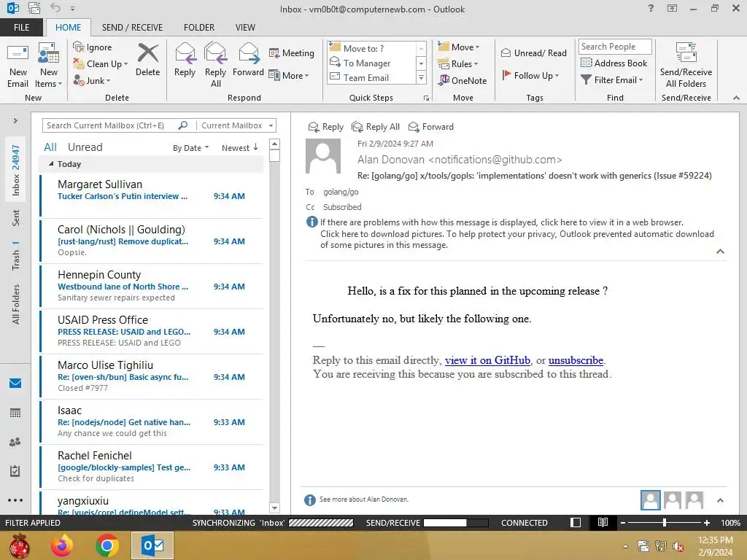Screen dimensions: 747x560
Task: Open the Clean Up dropdown
Action: click(x=101, y=64)
